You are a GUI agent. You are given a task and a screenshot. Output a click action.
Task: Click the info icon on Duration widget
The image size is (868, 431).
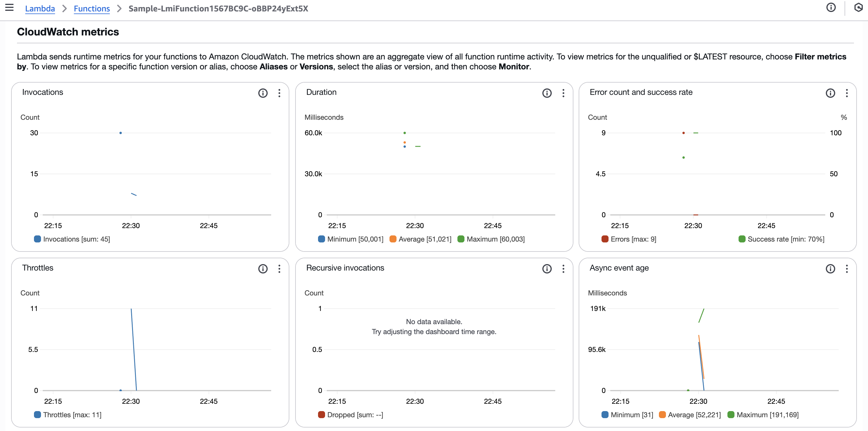click(546, 93)
